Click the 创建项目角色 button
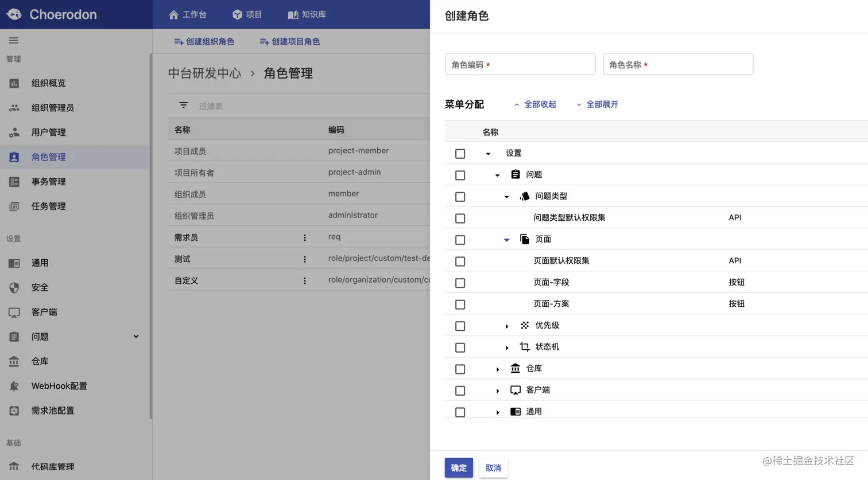This screenshot has height=480, width=868. (290, 41)
